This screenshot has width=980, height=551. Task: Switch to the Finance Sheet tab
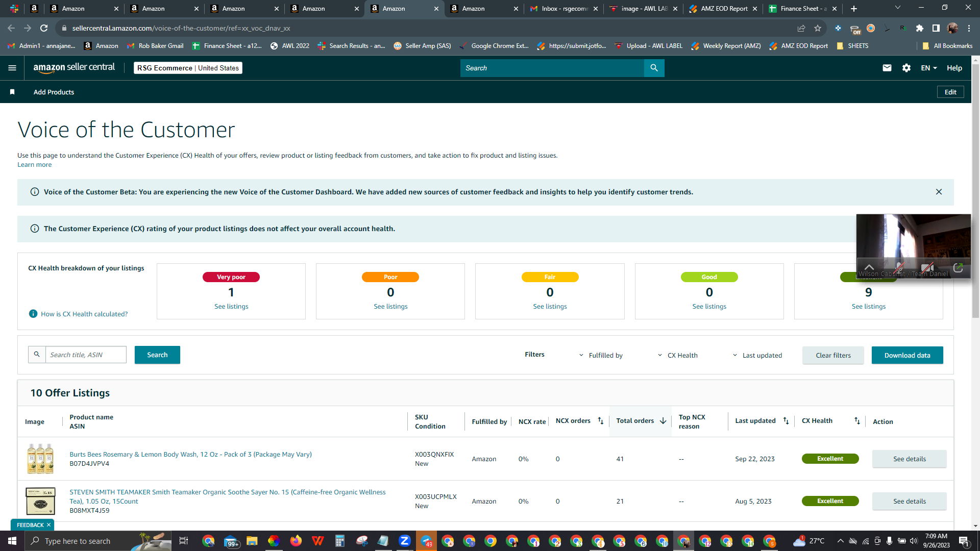[x=803, y=9]
